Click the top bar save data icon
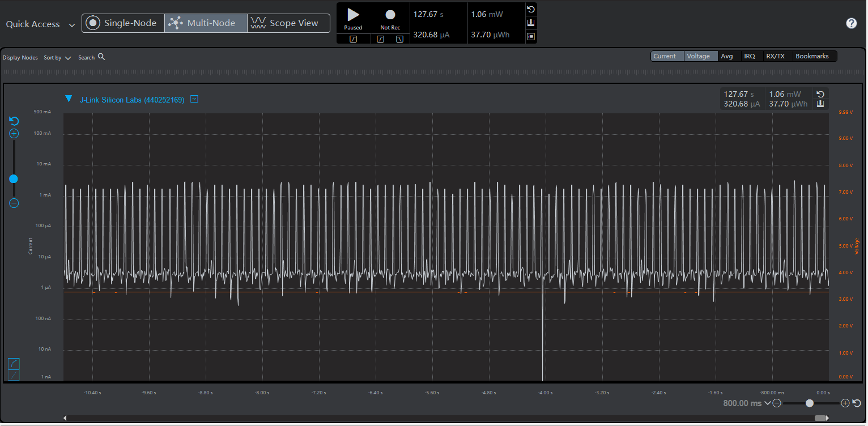Screen dimensions: 868x426 pos(531,23)
